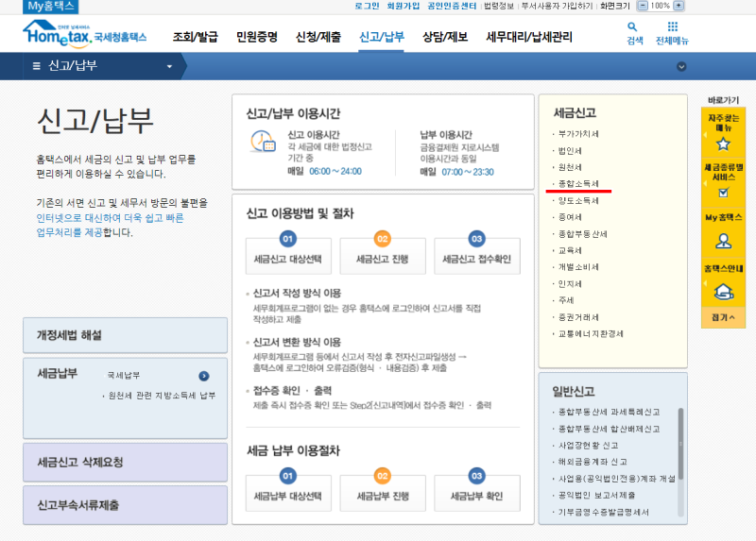Open 사업장현황 신고 under 일반신고
The image size is (756, 541).
pos(588,445)
